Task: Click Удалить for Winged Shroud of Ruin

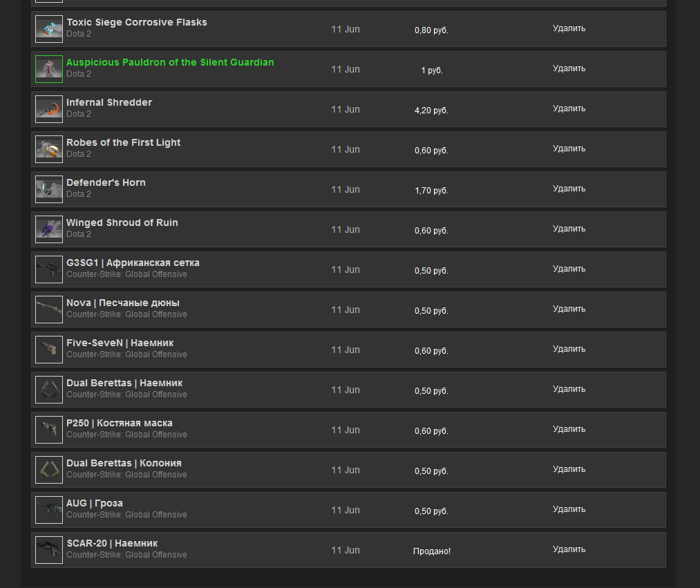Action: click(569, 229)
